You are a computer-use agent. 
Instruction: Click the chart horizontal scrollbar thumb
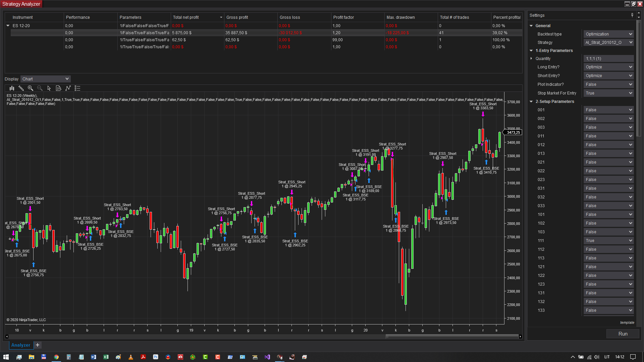451,336
